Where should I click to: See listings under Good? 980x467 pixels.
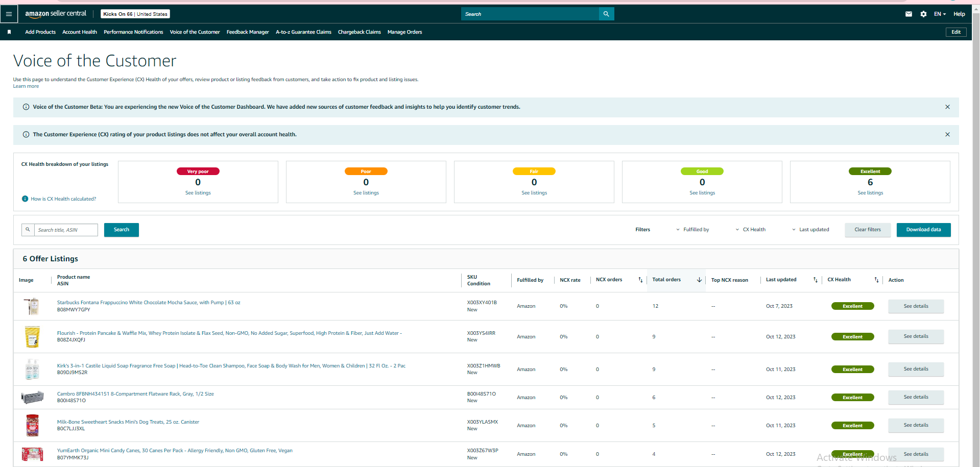(x=702, y=193)
